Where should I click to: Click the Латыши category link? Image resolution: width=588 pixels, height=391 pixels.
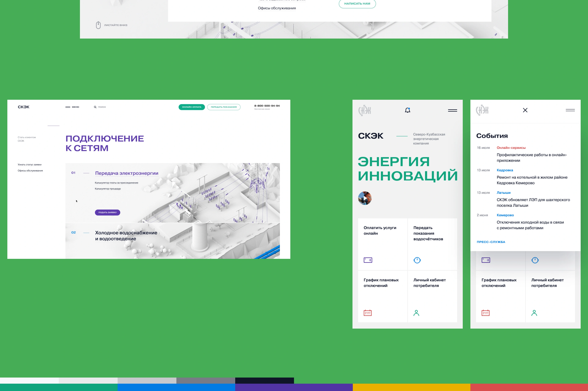pos(504,192)
